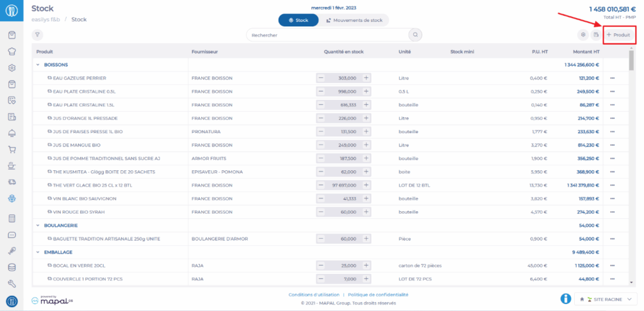Increase quantity of JUS DE MANGUE BIO
Screen dimensions: 644x311
point(366,145)
